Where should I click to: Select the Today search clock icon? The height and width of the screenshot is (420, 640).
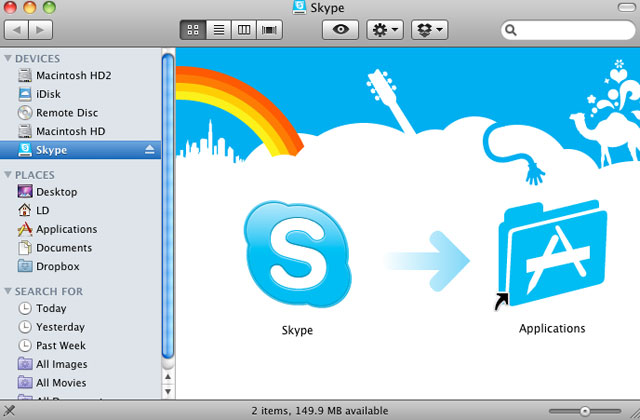[25, 308]
